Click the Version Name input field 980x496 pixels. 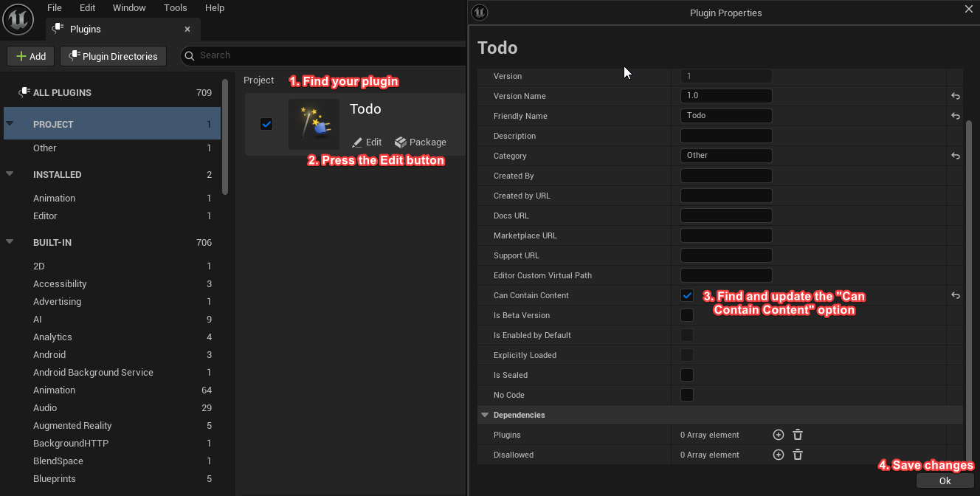click(x=726, y=96)
